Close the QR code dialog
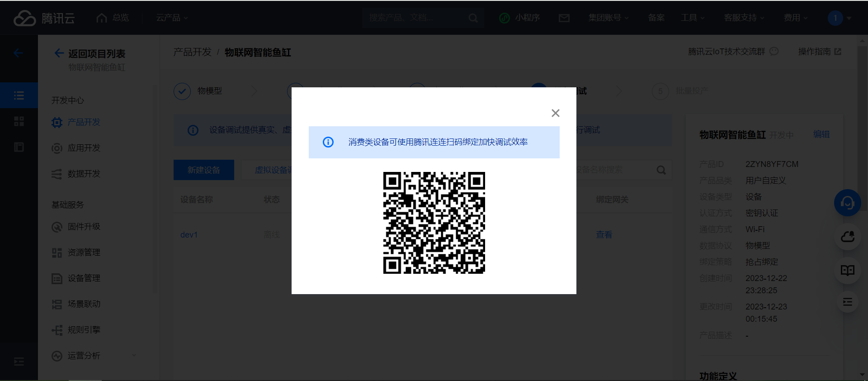This screenshot has width=868, height=381. pyautogui.click(x=556, y=113)
